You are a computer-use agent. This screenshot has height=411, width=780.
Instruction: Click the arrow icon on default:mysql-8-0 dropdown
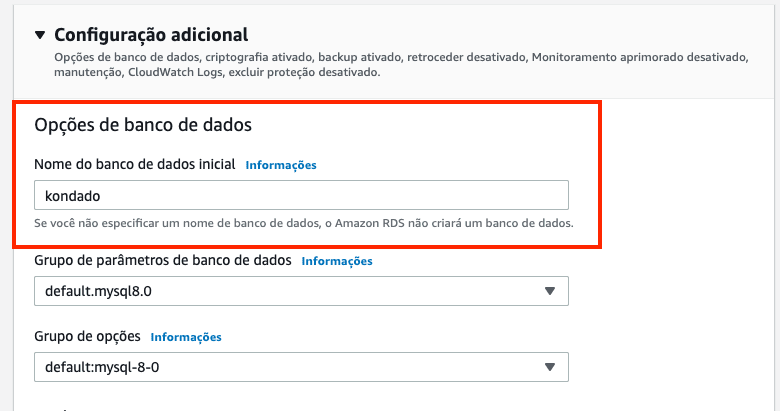pos(549,367)
